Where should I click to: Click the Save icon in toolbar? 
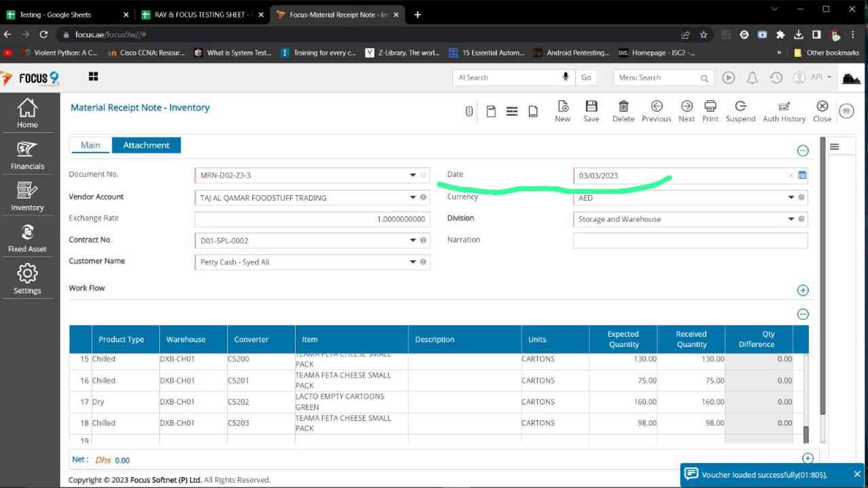click(591, 110)
